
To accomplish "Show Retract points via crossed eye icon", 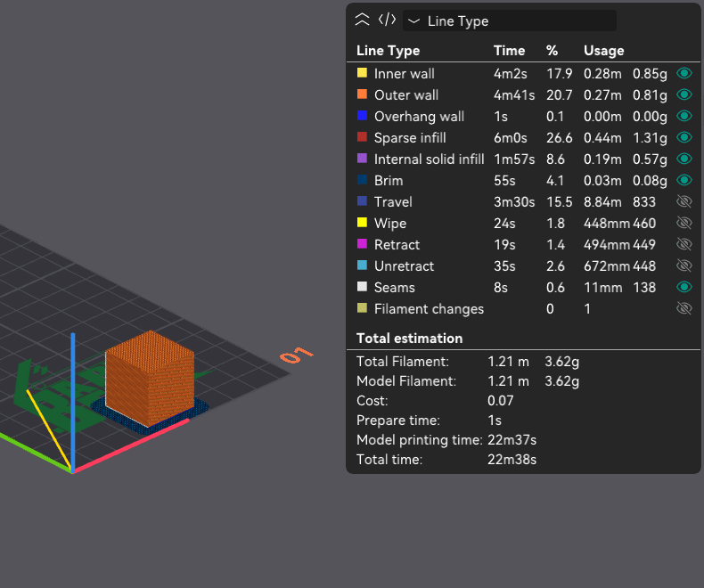I will point(684,244).
